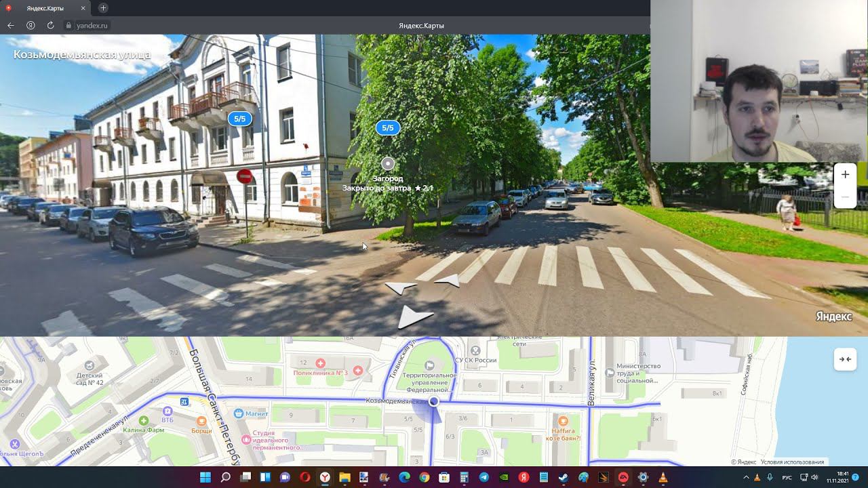Screen dimensions: 868x488
Task: Select the Борщи cafe marker on the map
Action: point(201,420)
